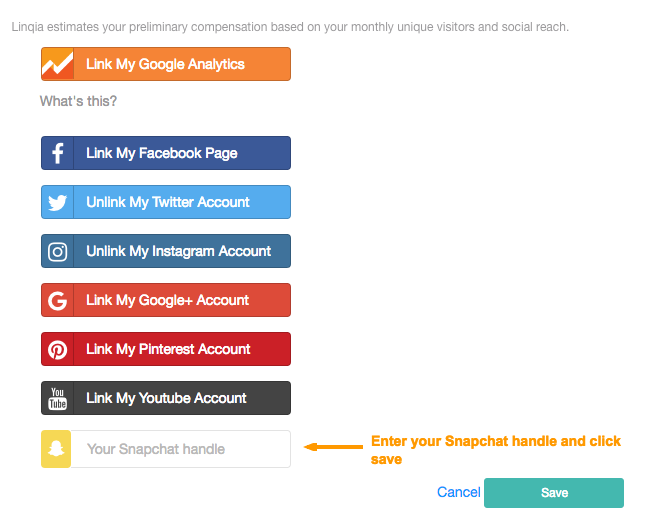
Task: Click the Facebook f logo icon
Action: coord(58,153)
